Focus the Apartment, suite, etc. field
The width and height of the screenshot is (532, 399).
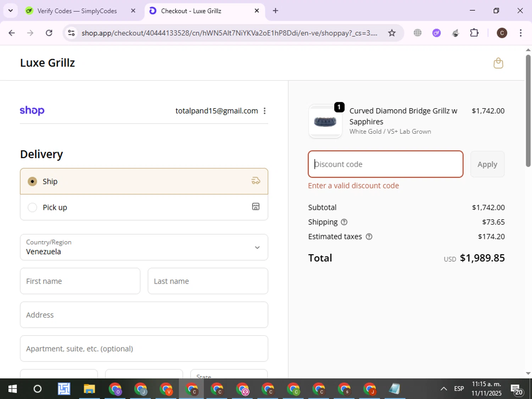point(144,349)
